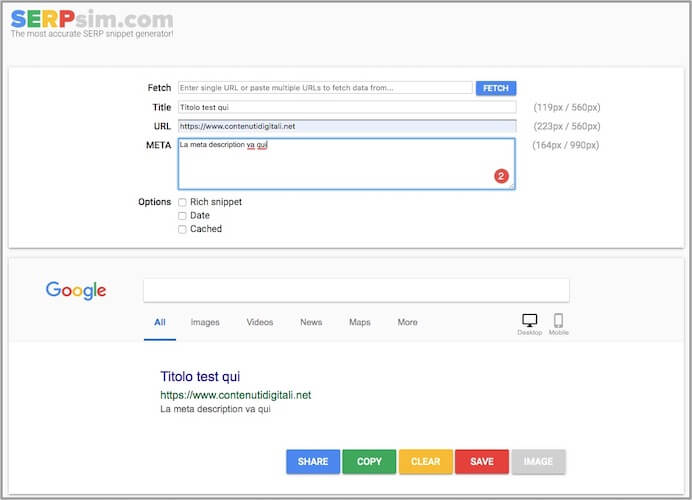Click inside the META description textarea
The height and width of the screenshot is (500, 692).
346,164
